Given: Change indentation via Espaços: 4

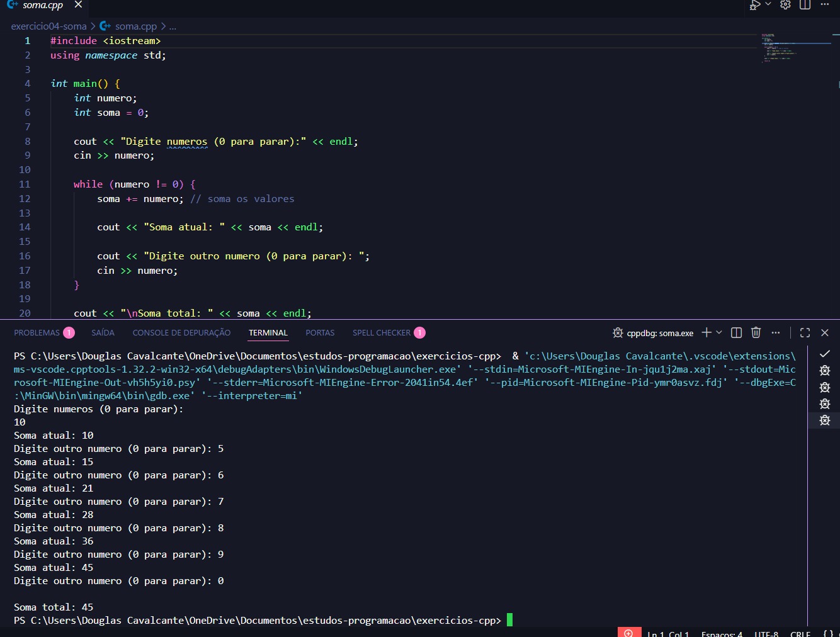Looking at the screenshot, I should 722,633.
